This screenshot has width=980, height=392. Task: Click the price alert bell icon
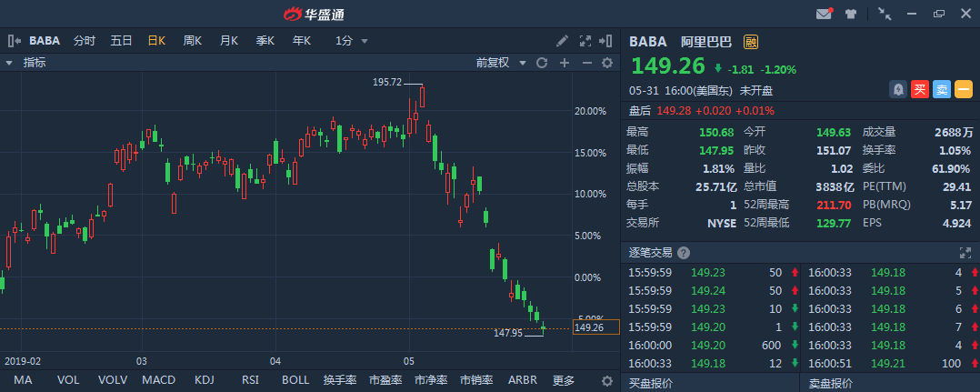(x=898, y=89)
